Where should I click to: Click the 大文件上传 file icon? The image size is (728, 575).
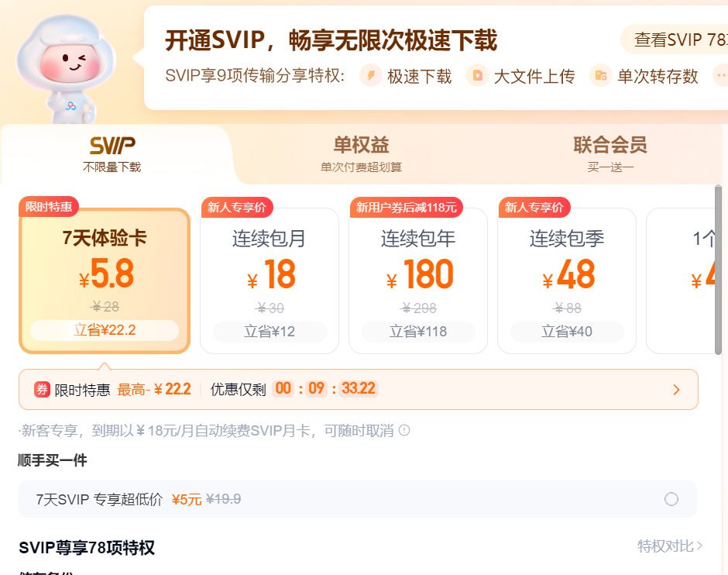pos(477,75)
